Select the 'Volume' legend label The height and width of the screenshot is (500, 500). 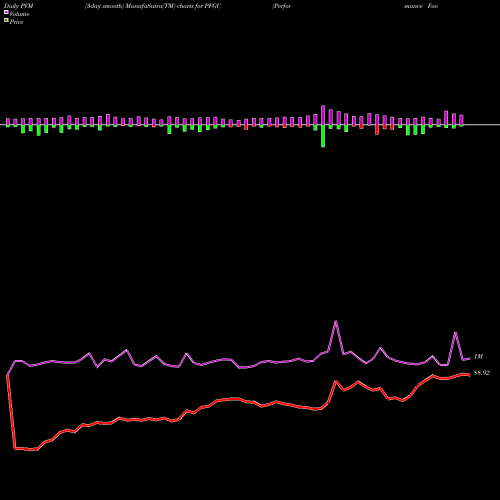pyautogui.click(x=19, y=14)
